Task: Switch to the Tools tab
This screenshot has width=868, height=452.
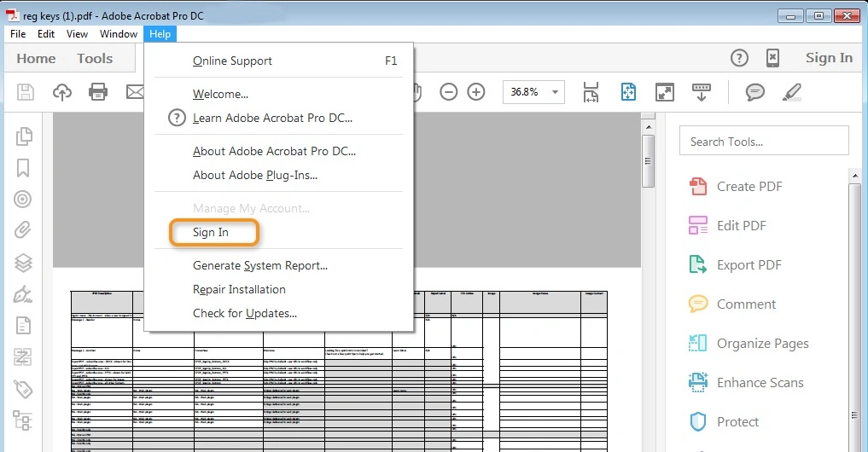Action: point(95,59)
